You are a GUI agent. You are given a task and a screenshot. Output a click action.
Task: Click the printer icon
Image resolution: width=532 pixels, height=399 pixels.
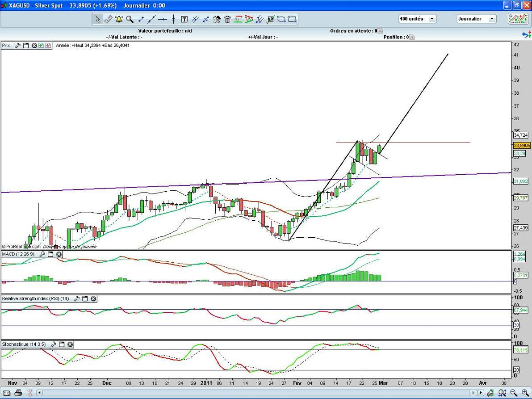tap(18, 393)
